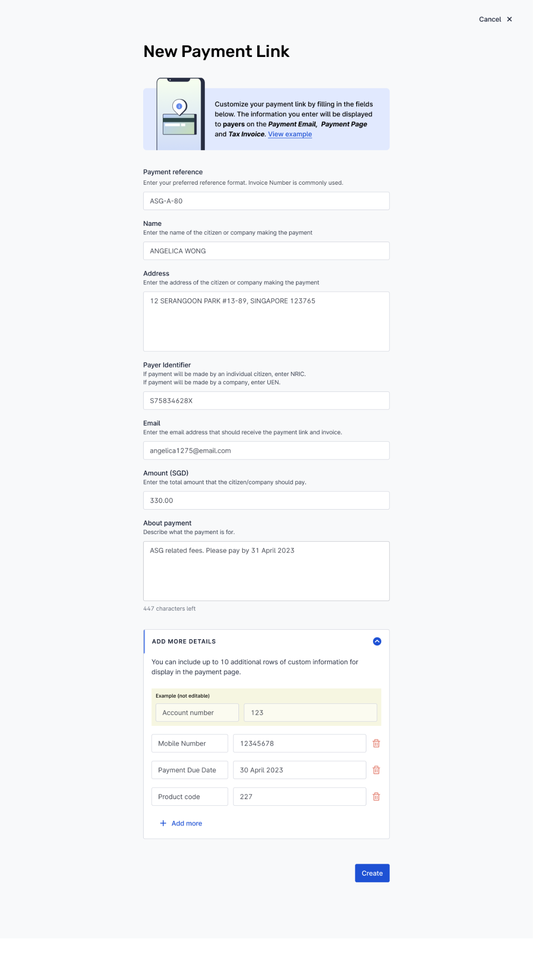Edit the Email address field
This screenshot has height=980, width=533.
click(266, 450)
